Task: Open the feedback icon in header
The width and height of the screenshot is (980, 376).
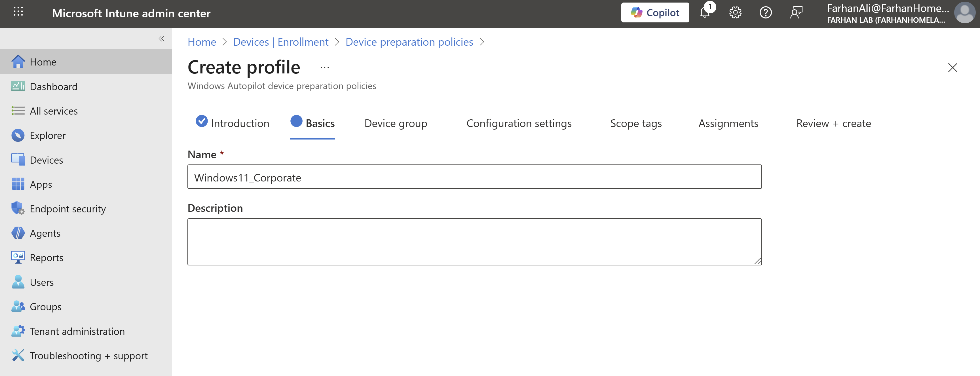Action: pyautogui.click(x=796, y=13)
